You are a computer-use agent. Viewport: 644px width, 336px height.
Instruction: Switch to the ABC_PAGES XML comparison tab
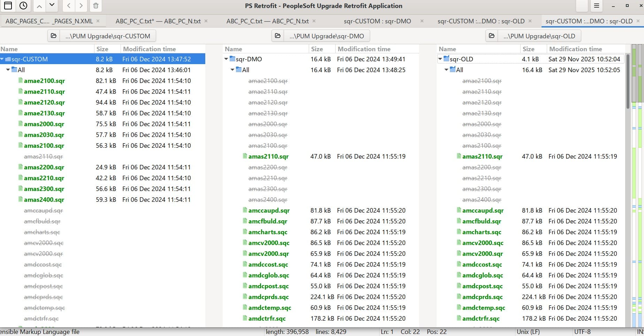49,21
